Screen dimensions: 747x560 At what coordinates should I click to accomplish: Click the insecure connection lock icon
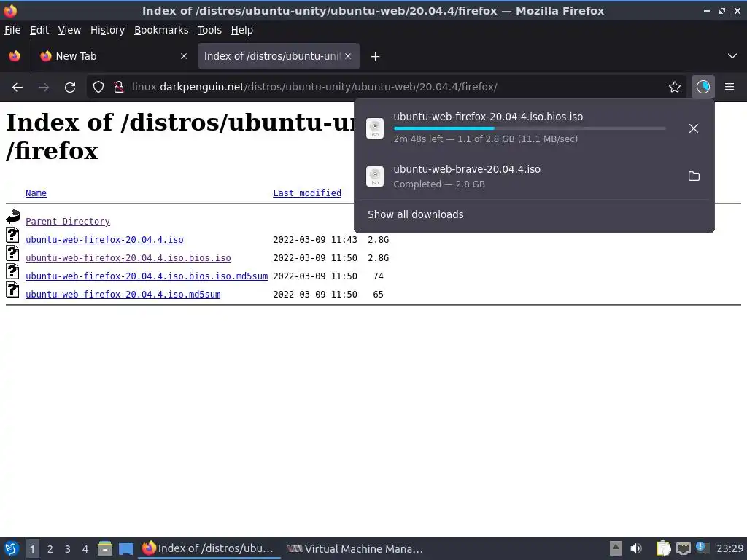[x=119, y=87]
